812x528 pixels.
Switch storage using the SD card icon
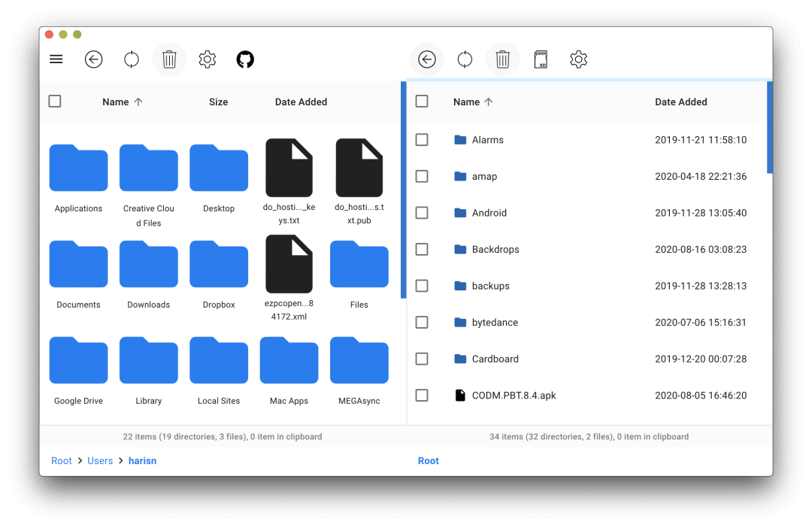coord(541,59)
